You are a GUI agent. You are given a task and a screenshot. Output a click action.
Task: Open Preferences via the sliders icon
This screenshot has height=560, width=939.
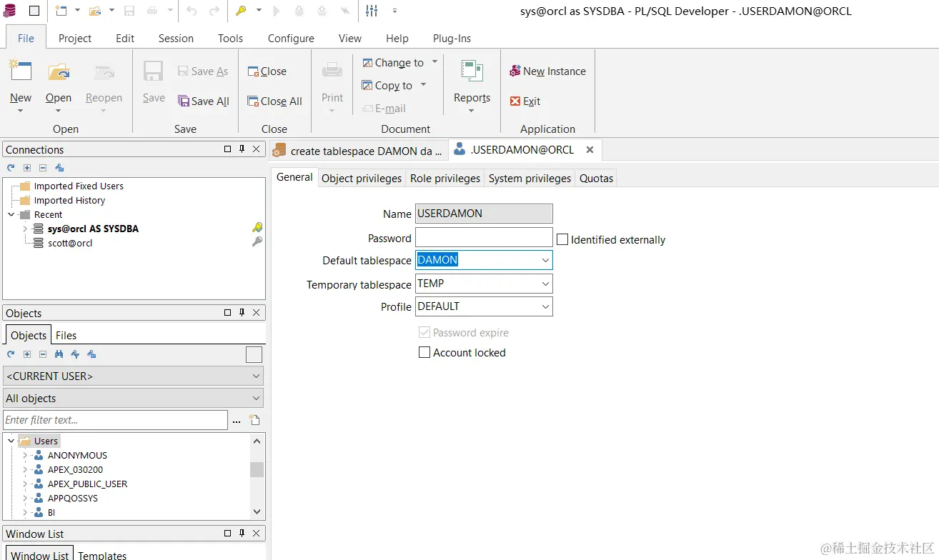[372, 11]
